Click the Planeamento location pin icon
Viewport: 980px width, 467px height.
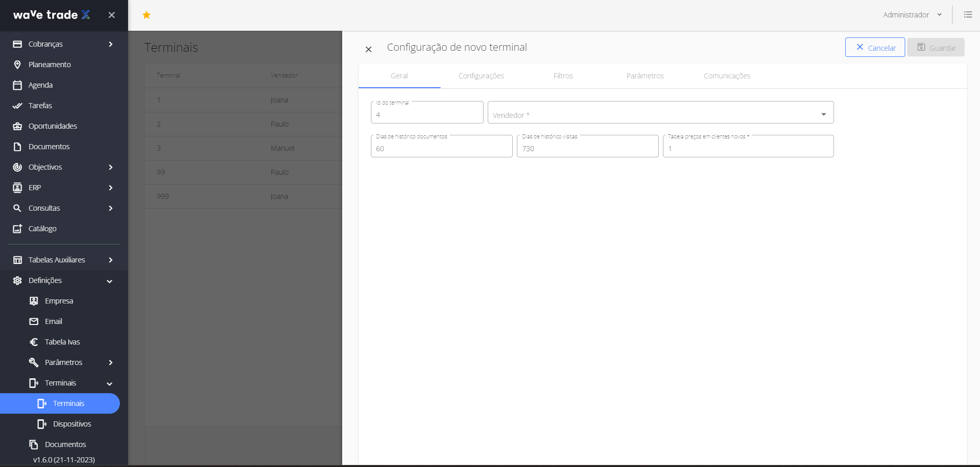pos(17,65)
